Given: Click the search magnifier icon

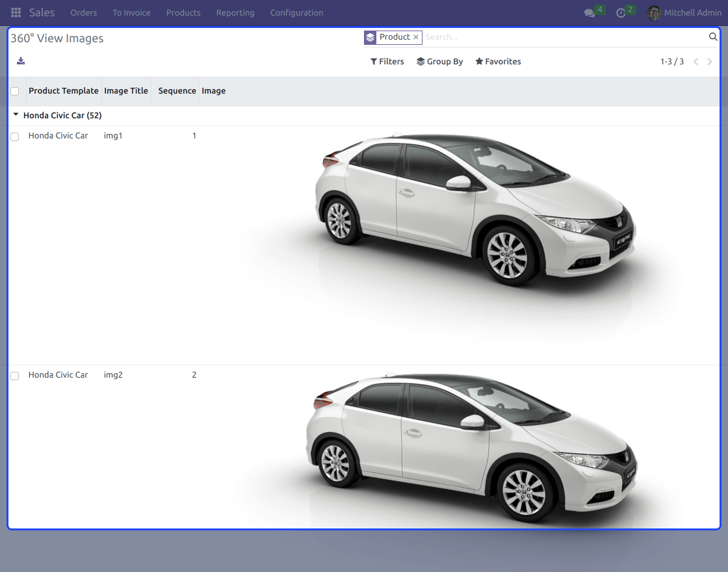Looking at the screenshot, I should [712, 36].
